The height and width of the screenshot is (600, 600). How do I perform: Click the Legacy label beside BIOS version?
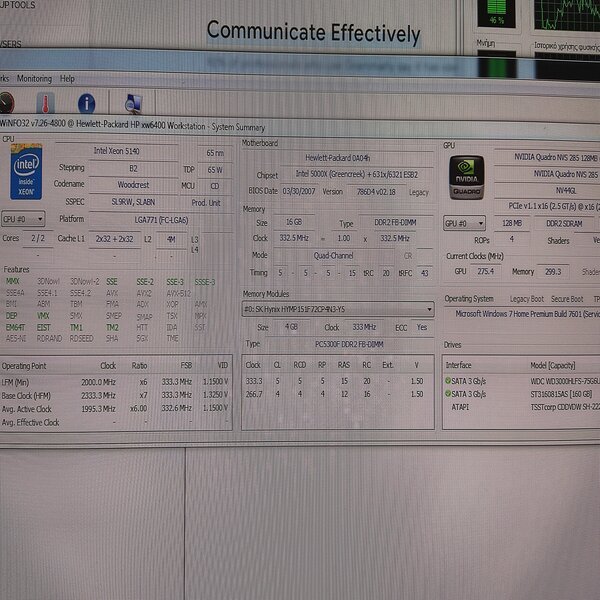point(418,192)
